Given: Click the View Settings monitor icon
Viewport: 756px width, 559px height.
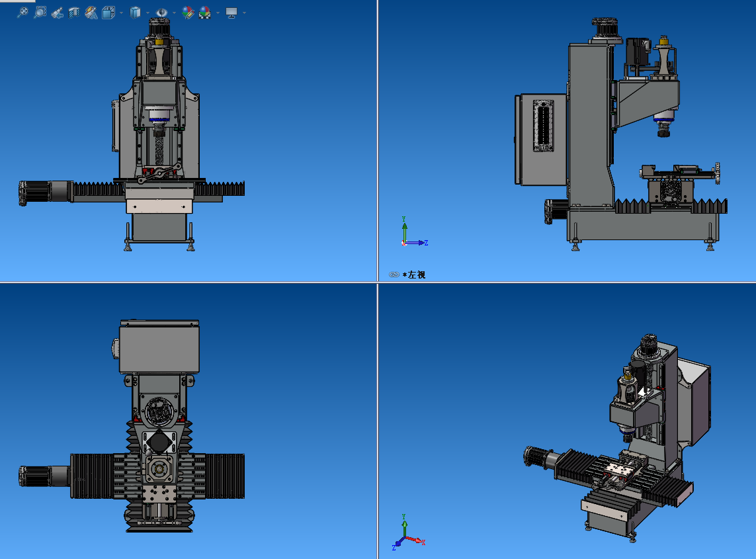Looking at the screenshot, I should (x=231, y=12).
